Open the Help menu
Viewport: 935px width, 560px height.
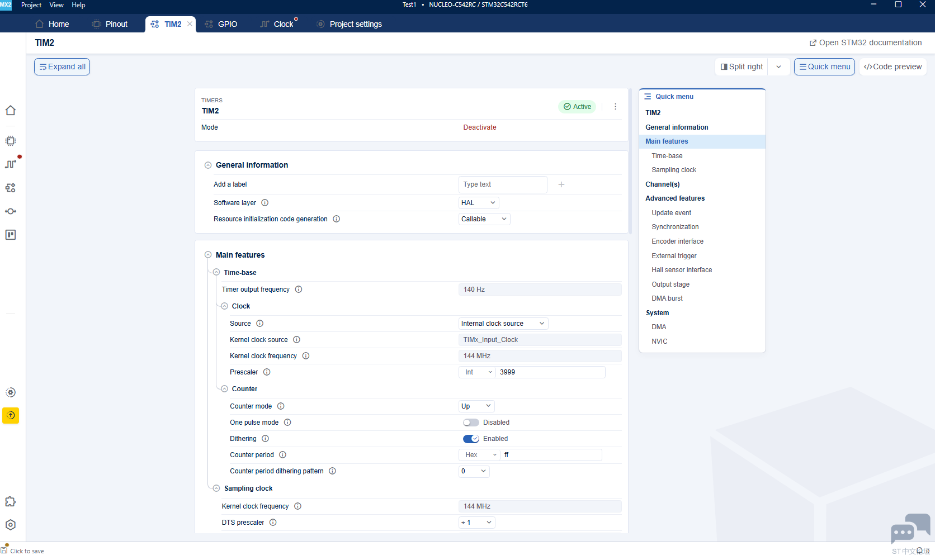tap(78, 5)
